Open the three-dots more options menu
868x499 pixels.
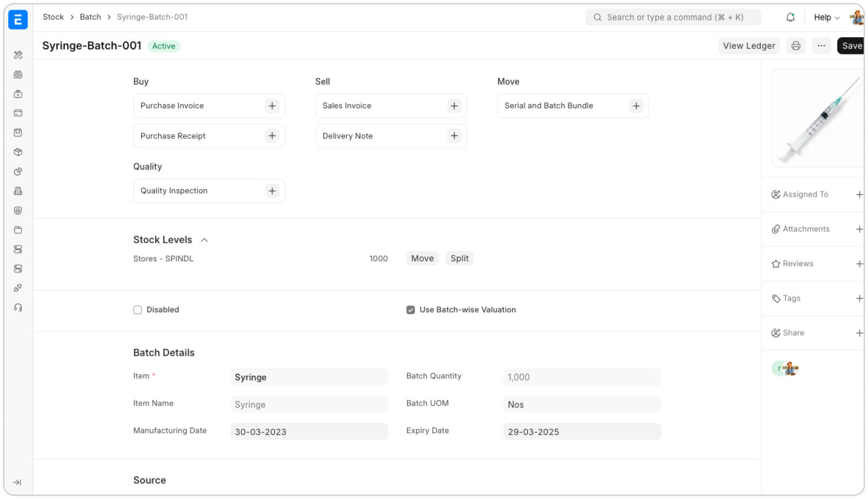pyautogui.click(x=821, y=46)
